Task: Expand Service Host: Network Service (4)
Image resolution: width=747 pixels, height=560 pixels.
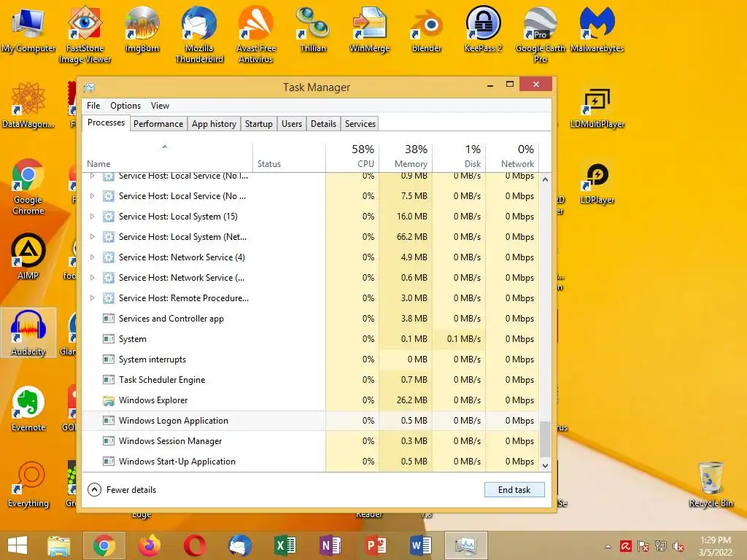Action: coord(93,257)
